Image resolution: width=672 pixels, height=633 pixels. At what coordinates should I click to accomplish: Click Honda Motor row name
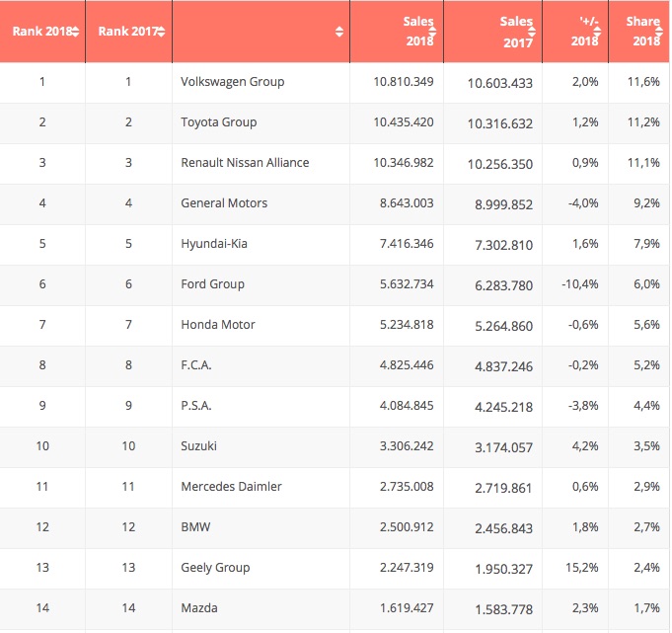pyautogui.click(x=218, y=325)
